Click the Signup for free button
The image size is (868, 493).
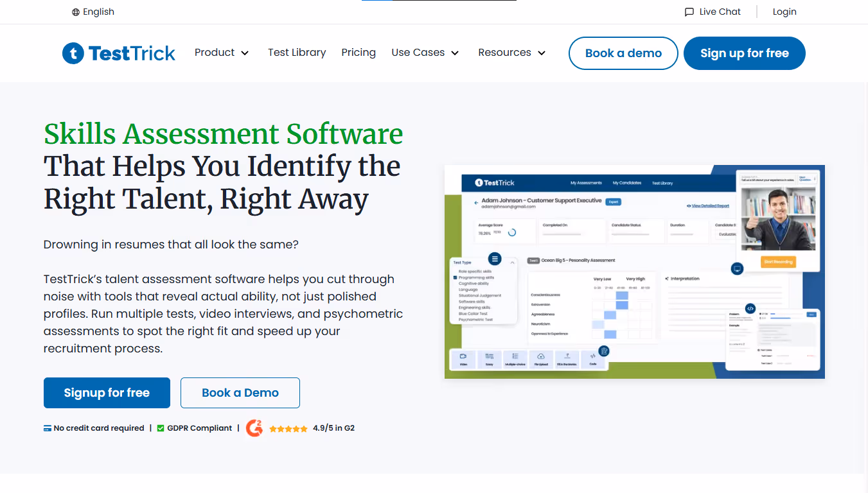point(107,392)
